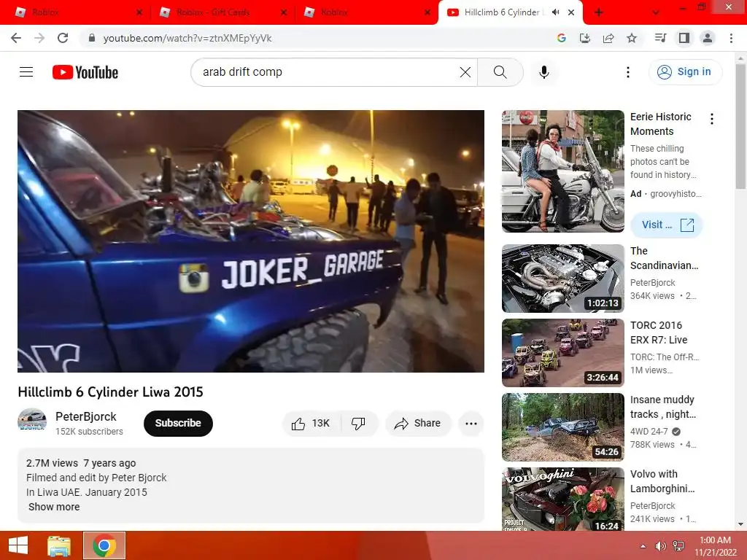The height and width of the screenshot is (560, 747).
Task: Open PeterBjorck channel avatar
Action: [32, 420]
